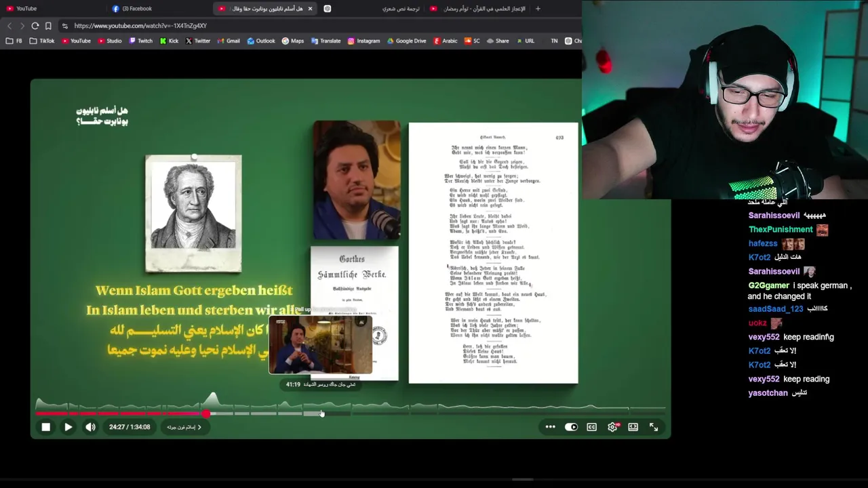Viewport: 868px width, 488px height.
Task: Bookmark this page icon
Action: coord(48,26)
